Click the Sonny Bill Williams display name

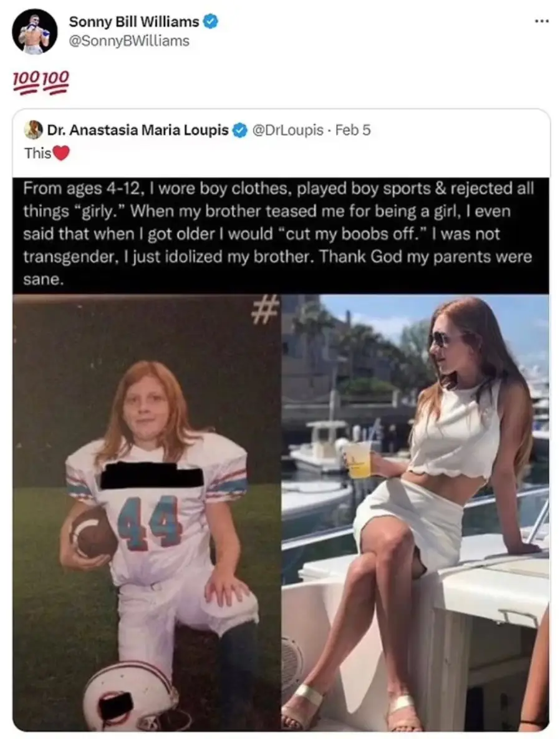[x=133, y=22]
